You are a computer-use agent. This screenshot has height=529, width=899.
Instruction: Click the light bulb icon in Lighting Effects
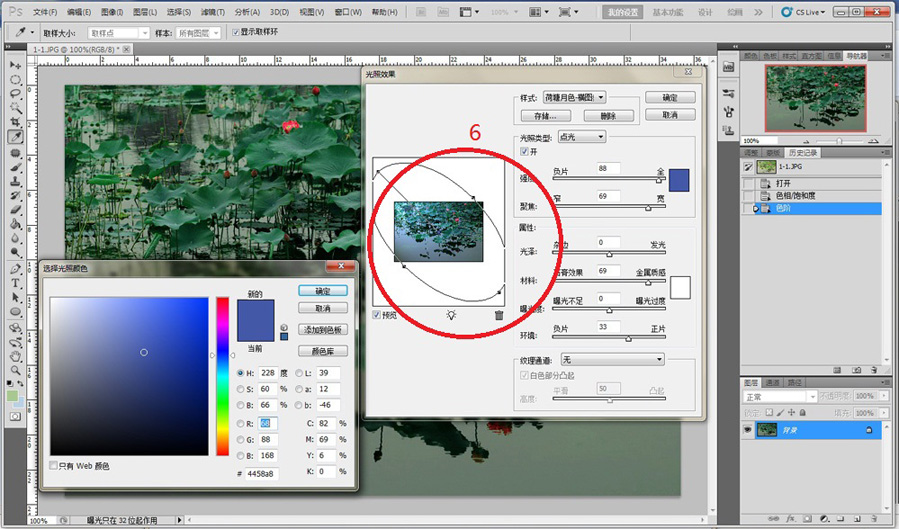452,315
